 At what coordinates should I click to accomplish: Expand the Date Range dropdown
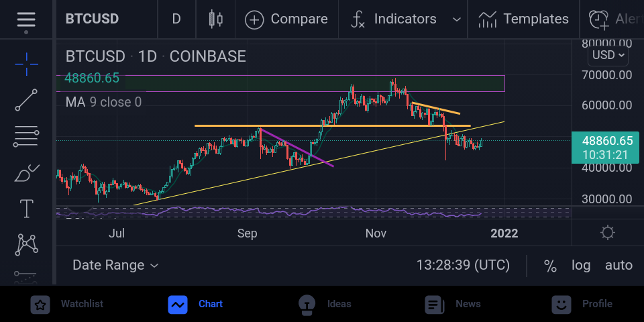tap(115, 266)
